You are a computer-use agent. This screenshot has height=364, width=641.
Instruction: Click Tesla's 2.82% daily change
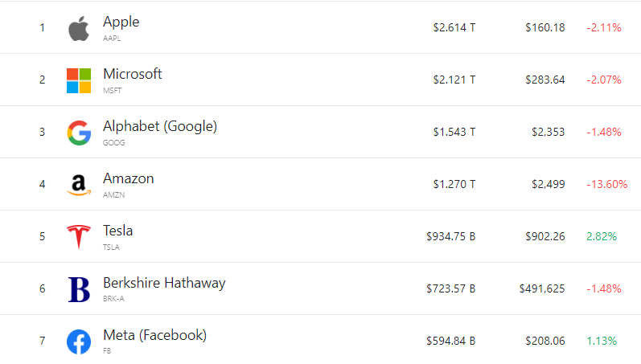pyautogui.click(x=602, y=237)
